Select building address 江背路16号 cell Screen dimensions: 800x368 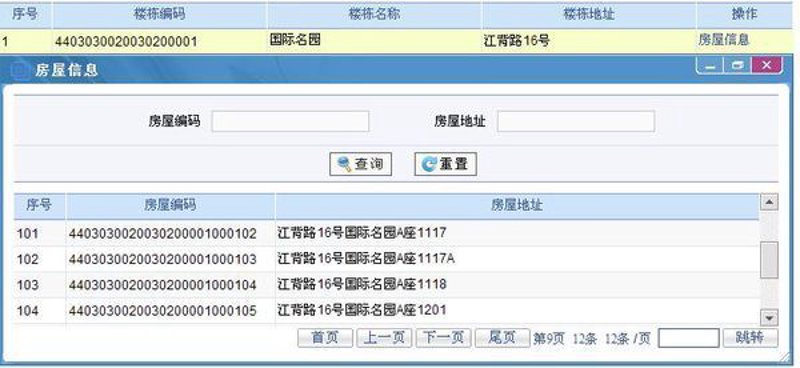click(516, 41)
